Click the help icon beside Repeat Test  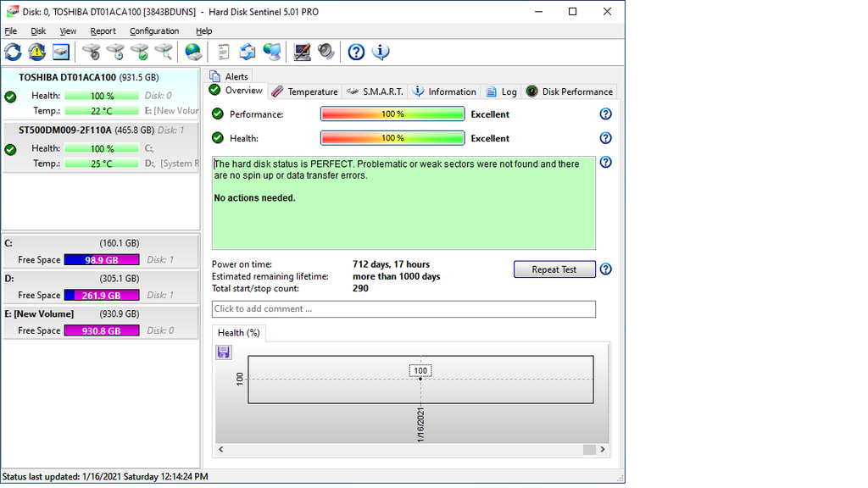click(605, 269)
